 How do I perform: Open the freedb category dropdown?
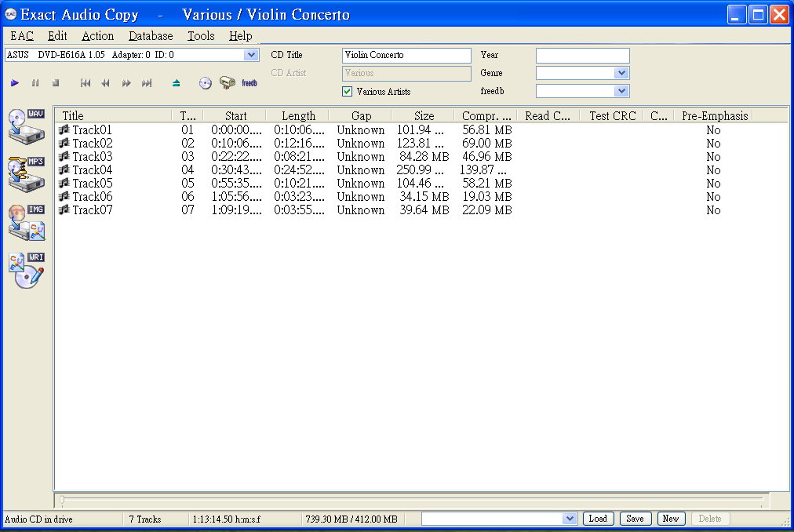point(621,91)
